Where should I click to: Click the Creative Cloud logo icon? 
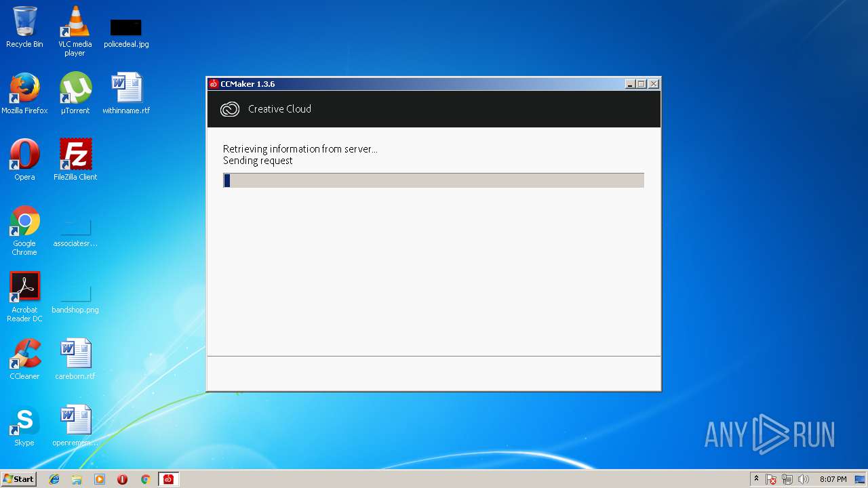tap(230, 109)
